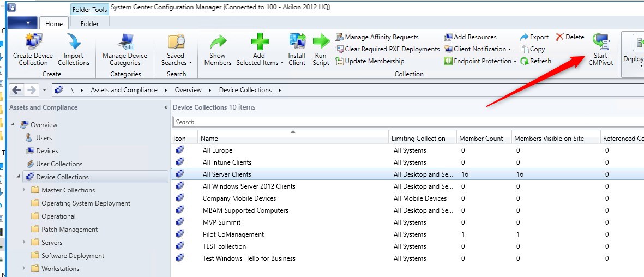Collapse Device Collections tree node
The image size is (644, 277).
(x=19, y=177)
